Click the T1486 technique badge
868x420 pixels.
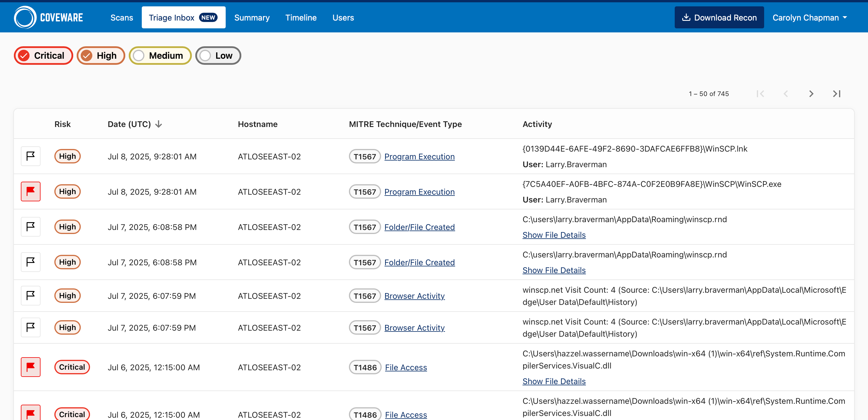point(365,367)
